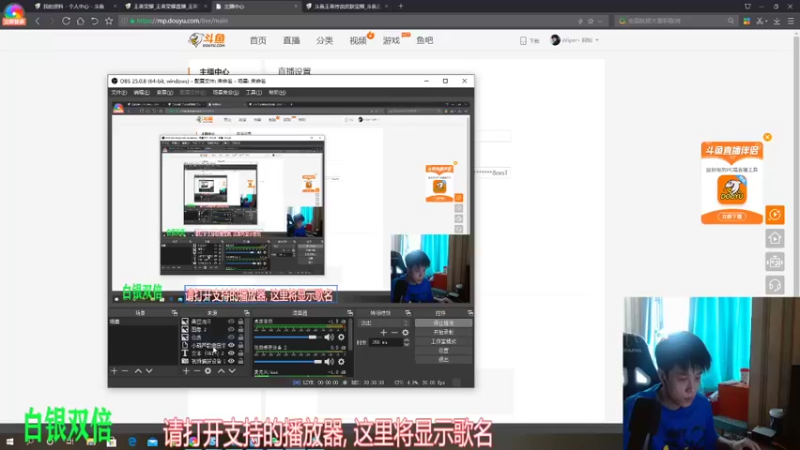Click the transition duration input field
The width and height of the screenshot is (800, 450).
386,342
